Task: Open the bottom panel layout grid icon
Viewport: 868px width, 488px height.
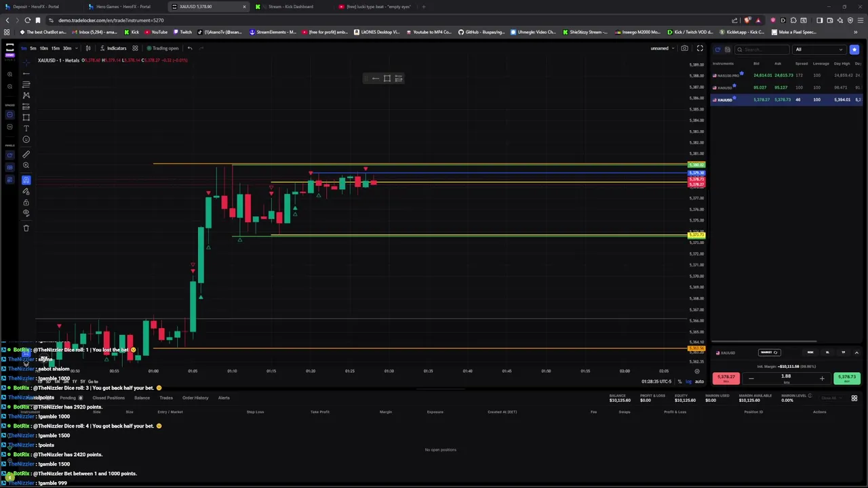Action: 854,399
